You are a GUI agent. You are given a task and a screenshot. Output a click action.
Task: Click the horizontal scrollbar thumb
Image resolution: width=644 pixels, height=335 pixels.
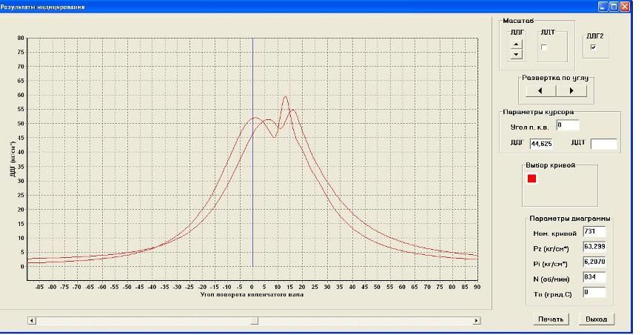pyautogui.click(x=254, y=321)
